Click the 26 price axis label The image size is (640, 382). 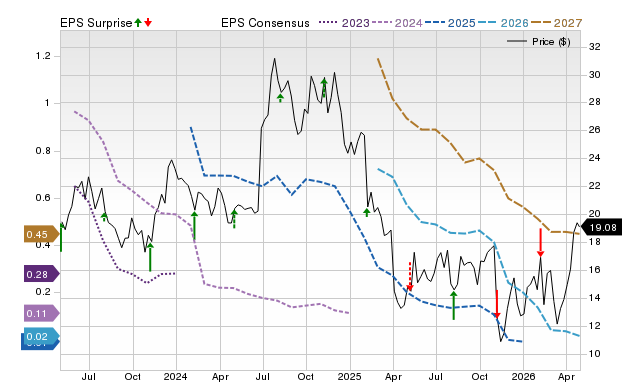click(x=595, y=130)
